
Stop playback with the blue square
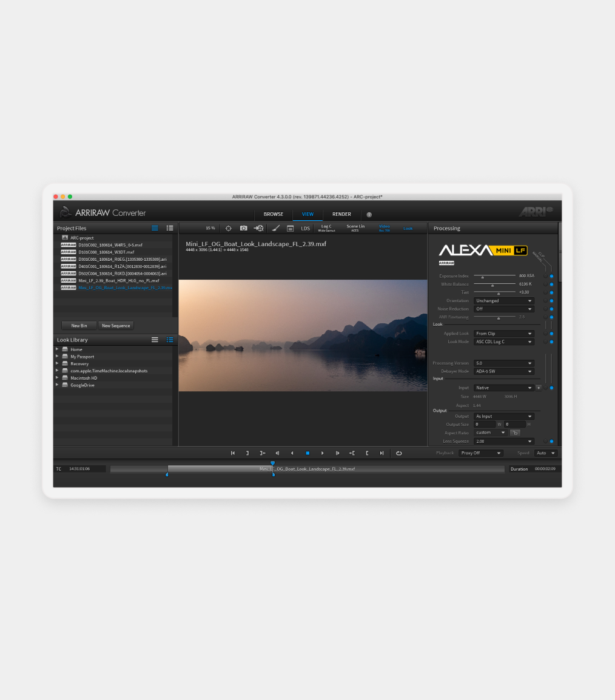pos(307,453)
